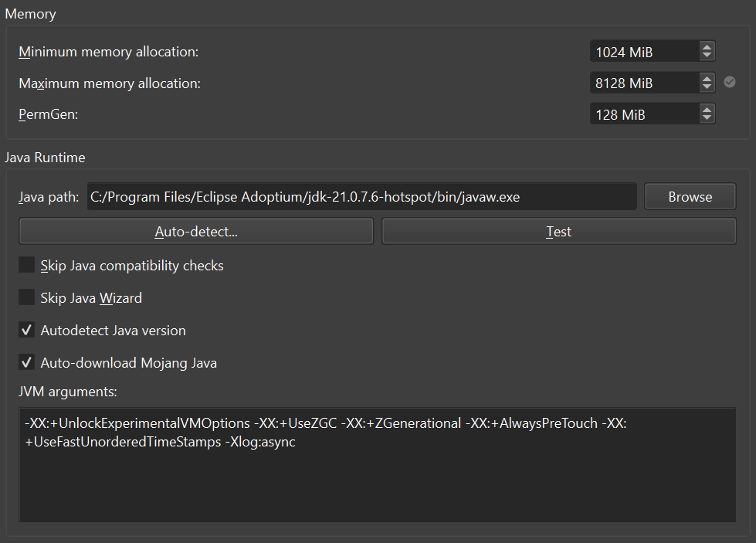Enable Skip Java compatibility checks

click(x=26, y=265)
